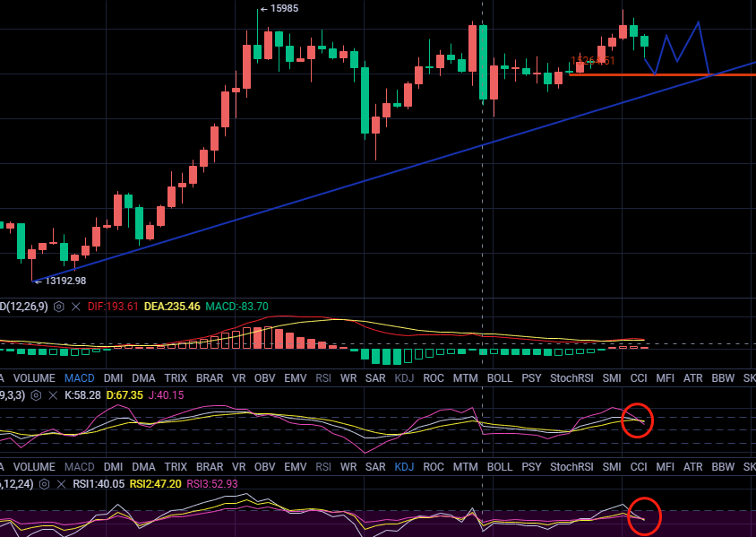Screen dimensions: 756x537
Task: Select MFI in the row under MACD chart
Action: 666,378
